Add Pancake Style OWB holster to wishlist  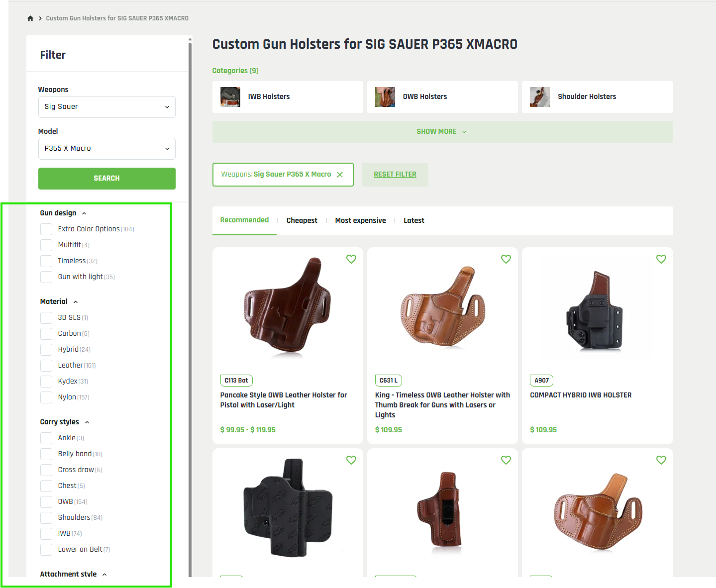(351, 259)
